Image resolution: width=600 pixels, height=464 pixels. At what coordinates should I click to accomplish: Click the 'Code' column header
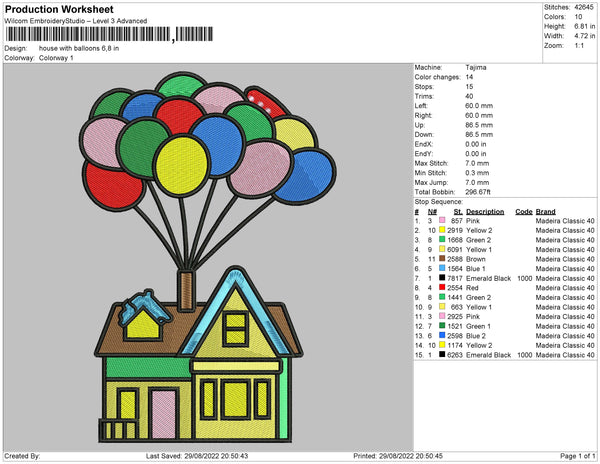(523, 212)
